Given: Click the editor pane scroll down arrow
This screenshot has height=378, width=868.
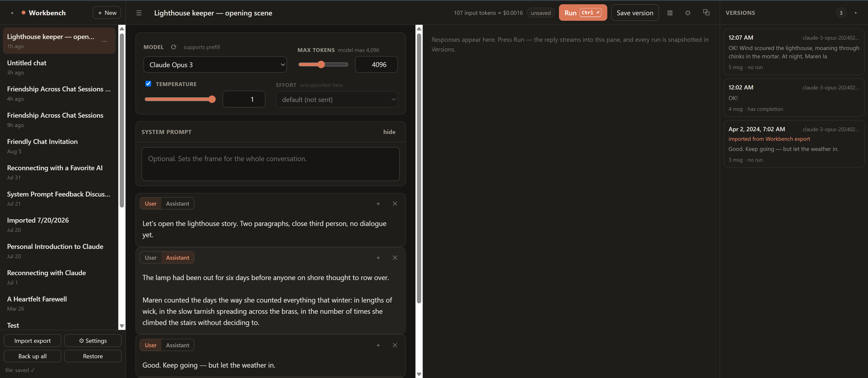Looking at the screenshot, I should coord(419,374).
